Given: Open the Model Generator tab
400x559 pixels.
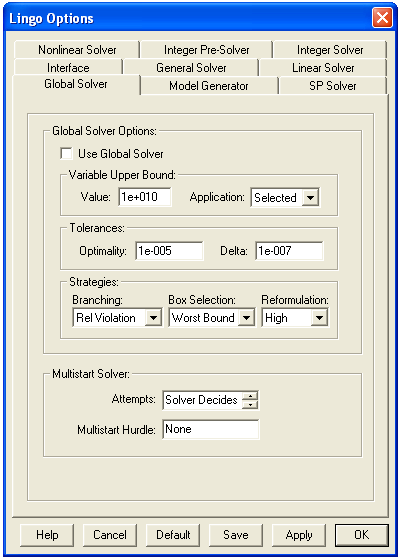Looking at the screenshot, I should (x=209, y=86).
